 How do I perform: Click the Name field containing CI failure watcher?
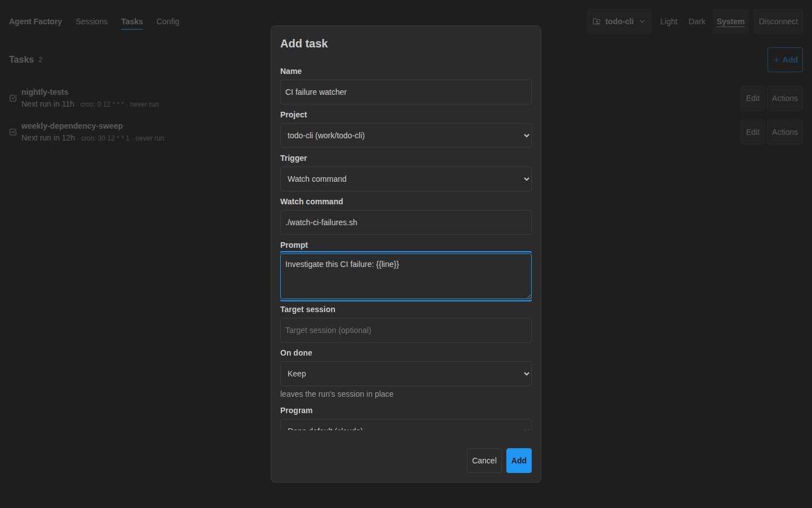[x=406, y=92]
